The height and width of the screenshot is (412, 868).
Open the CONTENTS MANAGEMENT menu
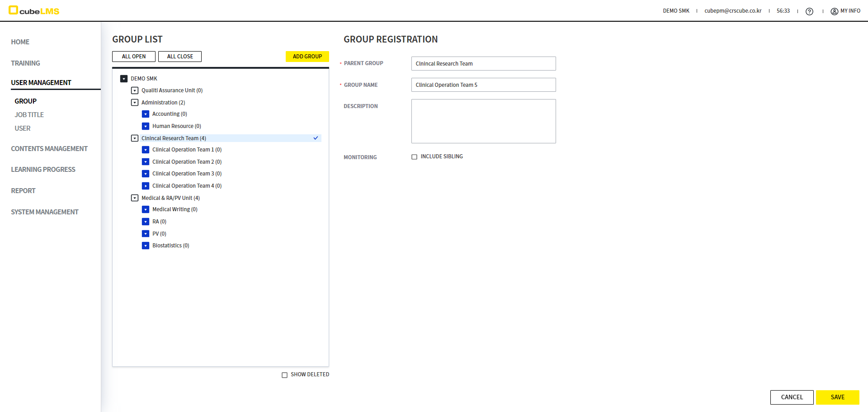(49, 149)
